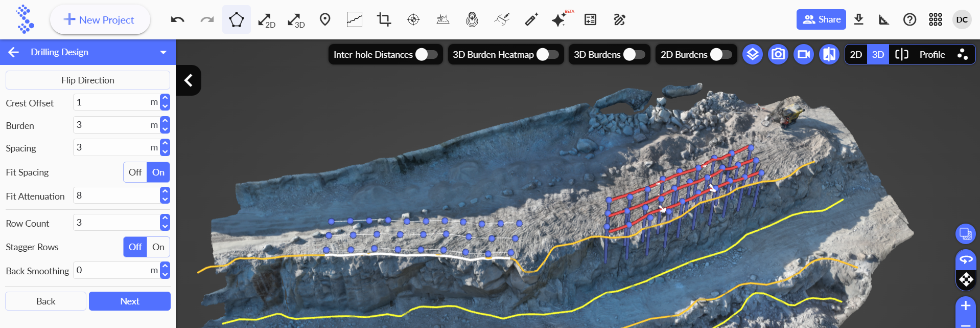Toggle Inter-hole Distances switch
This screenshot has width=980, height=328.
(426, 55)
